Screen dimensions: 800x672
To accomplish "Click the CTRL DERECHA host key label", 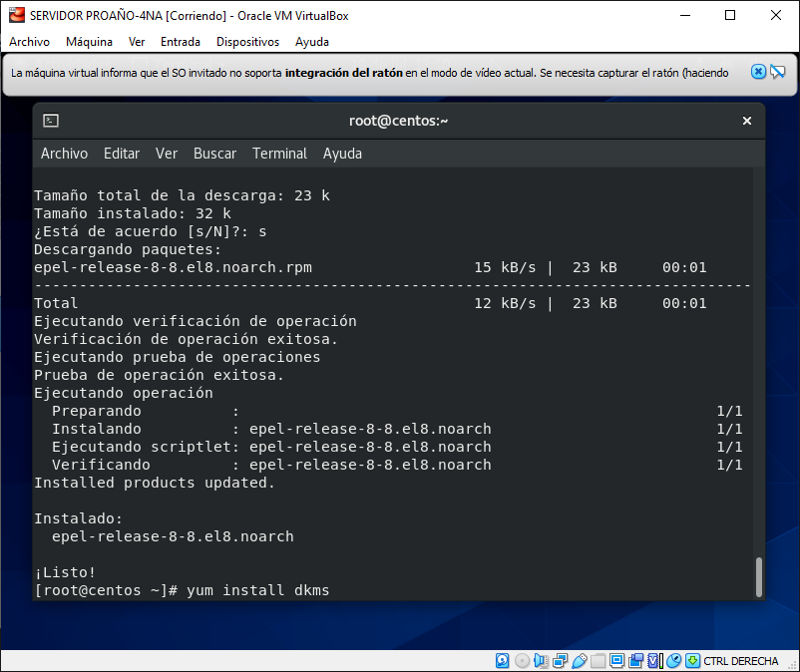I will tap(741, 661).
